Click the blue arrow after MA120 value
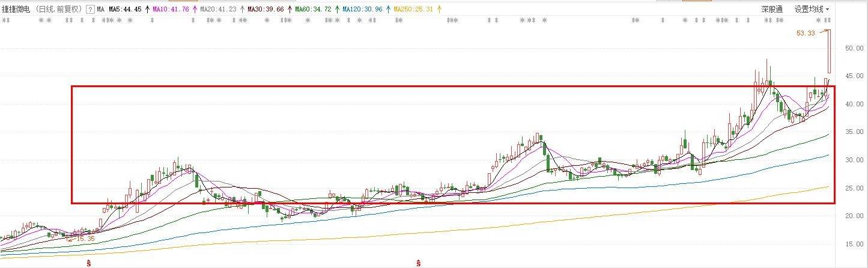This screenshot has height=268, width=868. pos(387,10)
